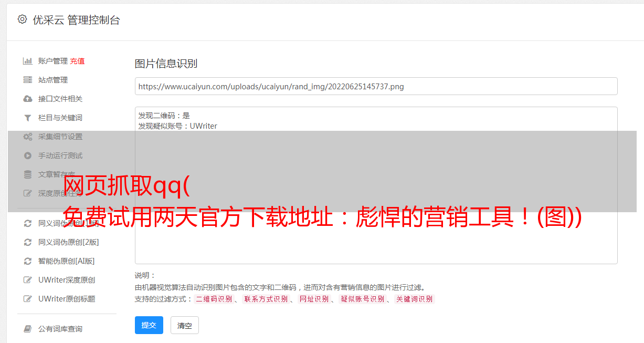Screen dimensions: 644x343
Task: Open 同义词伪原创[2版] page
Action: click(69, 242)
